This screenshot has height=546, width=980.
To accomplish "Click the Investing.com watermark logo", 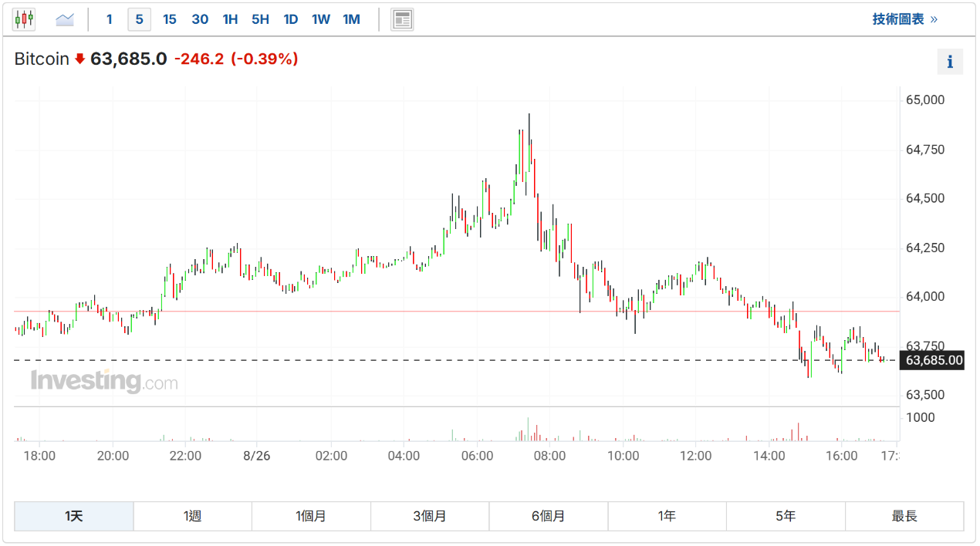I will pyautogui.click(x=103, y=381).
